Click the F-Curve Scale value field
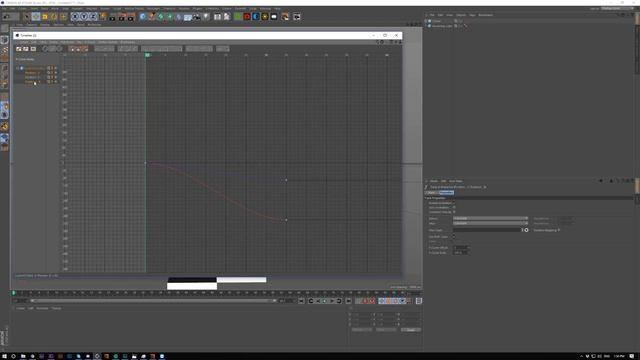This screenshot has width=640, height=360. (x=460, y=253)
